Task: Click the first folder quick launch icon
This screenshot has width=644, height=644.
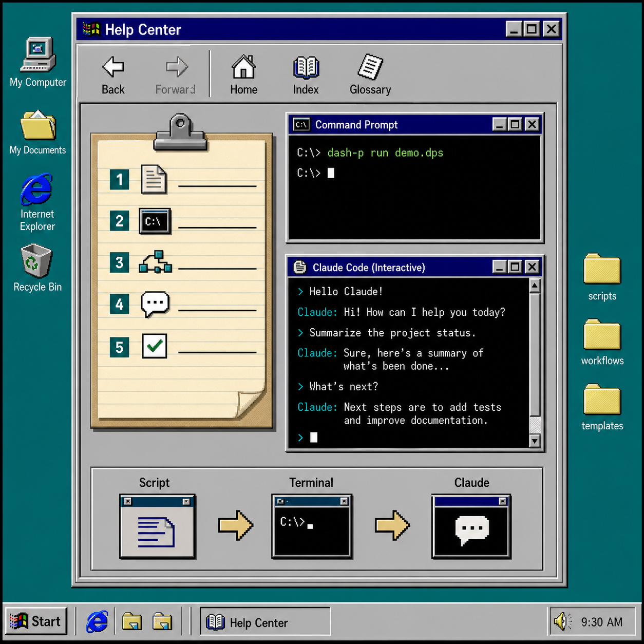Action: click(132, 621)
